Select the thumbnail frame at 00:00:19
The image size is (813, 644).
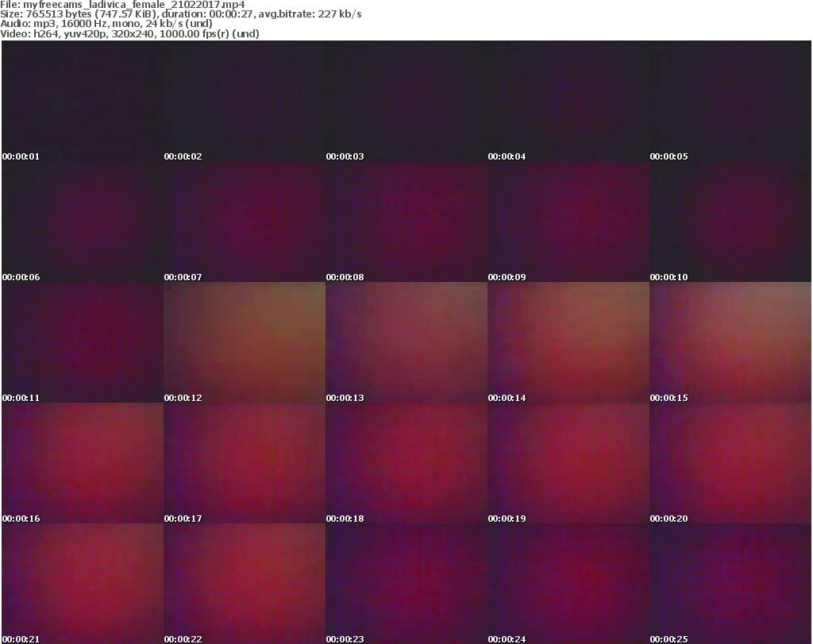click(568, 463)
